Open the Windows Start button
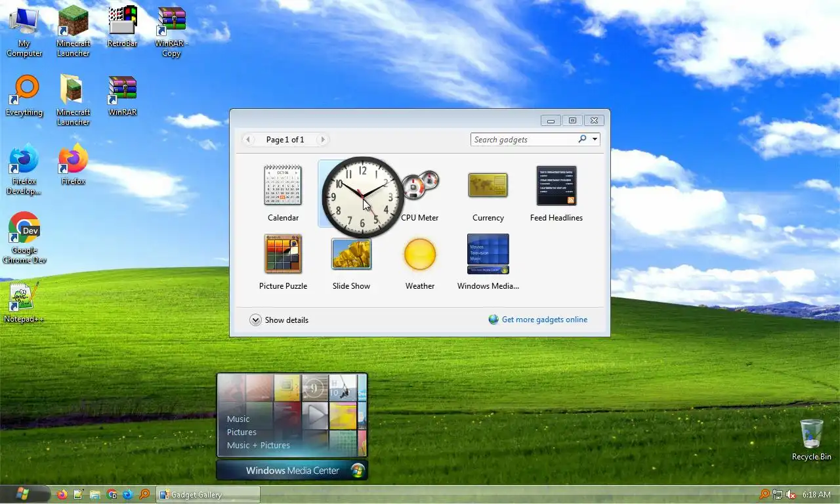 coord(24,493)
